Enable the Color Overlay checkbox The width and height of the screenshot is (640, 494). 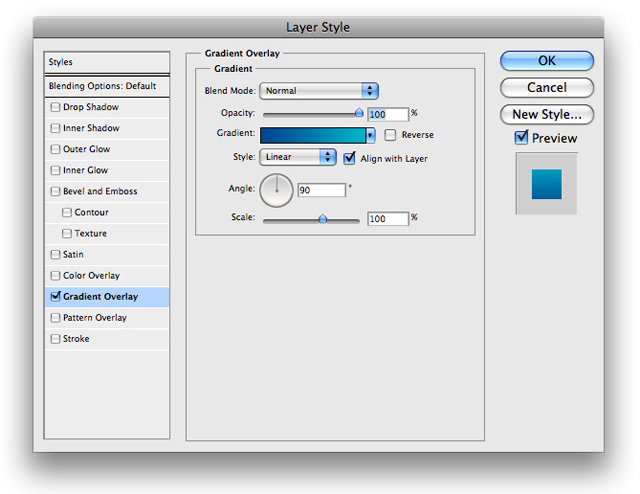pos(55,276)
